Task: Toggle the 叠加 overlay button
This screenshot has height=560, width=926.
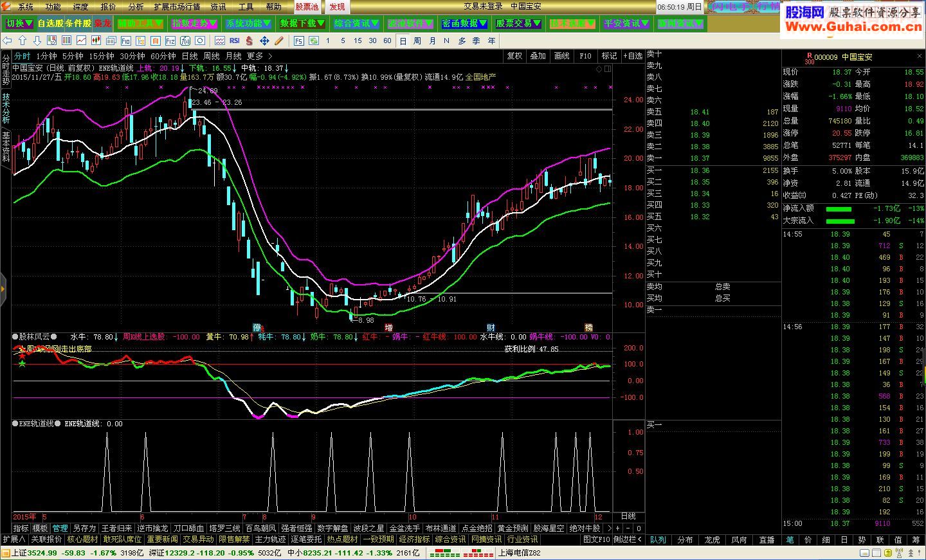Action: (x=538, y=56)
